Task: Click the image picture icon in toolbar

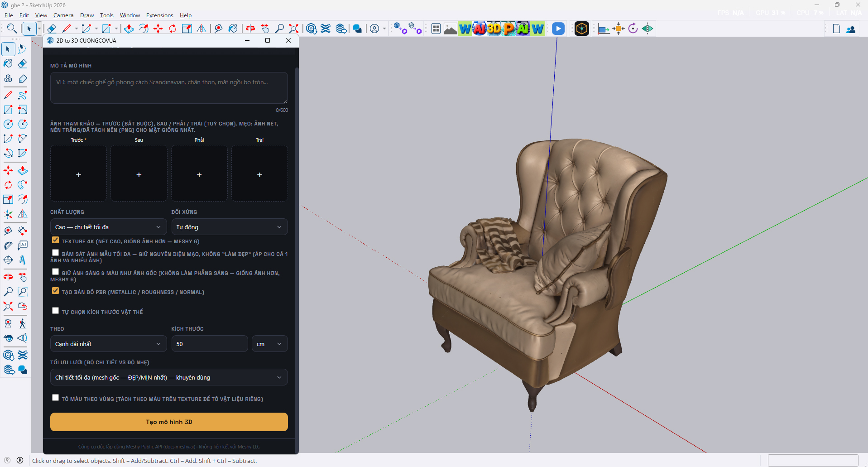Action: coord(450,29)
